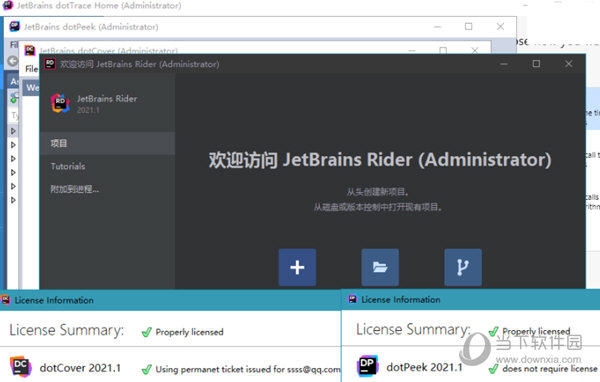The width and height of the screenshot is (600, 382).
Task: Close the JetBrains dotPeek window
Action: click(500, 26)
